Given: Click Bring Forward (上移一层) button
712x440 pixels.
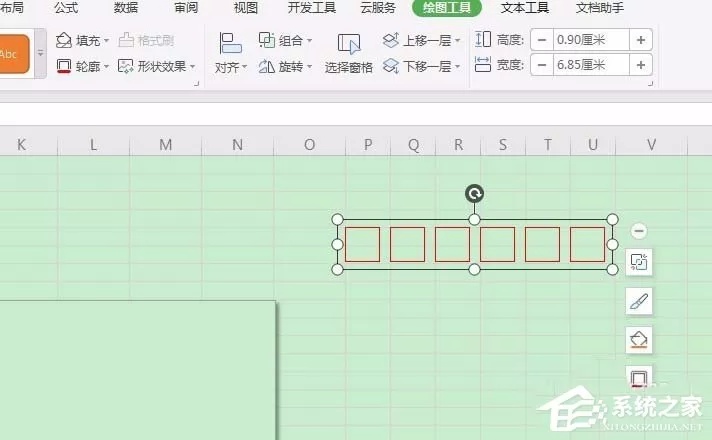Looking at the screenshot, I should point(421,40).
